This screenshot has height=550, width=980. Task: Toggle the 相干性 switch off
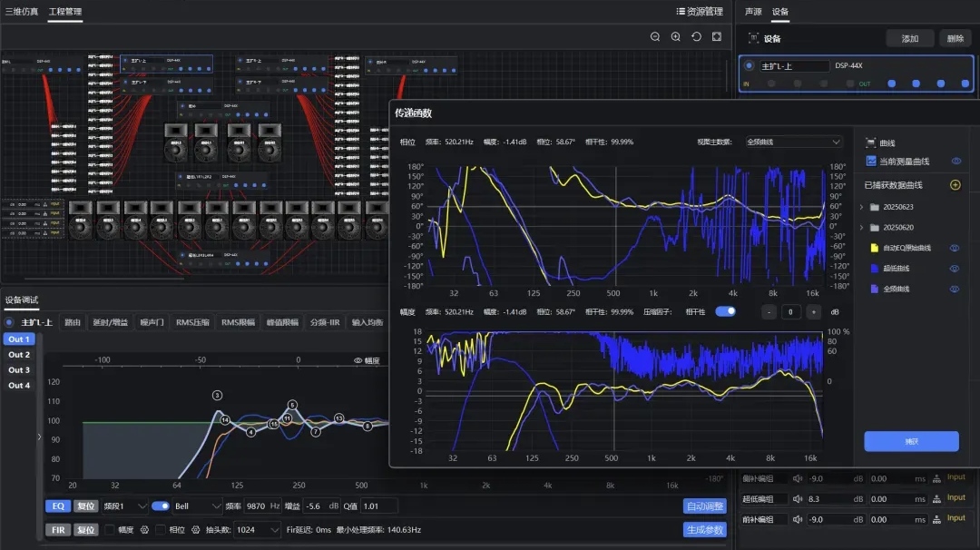point(725,311)
